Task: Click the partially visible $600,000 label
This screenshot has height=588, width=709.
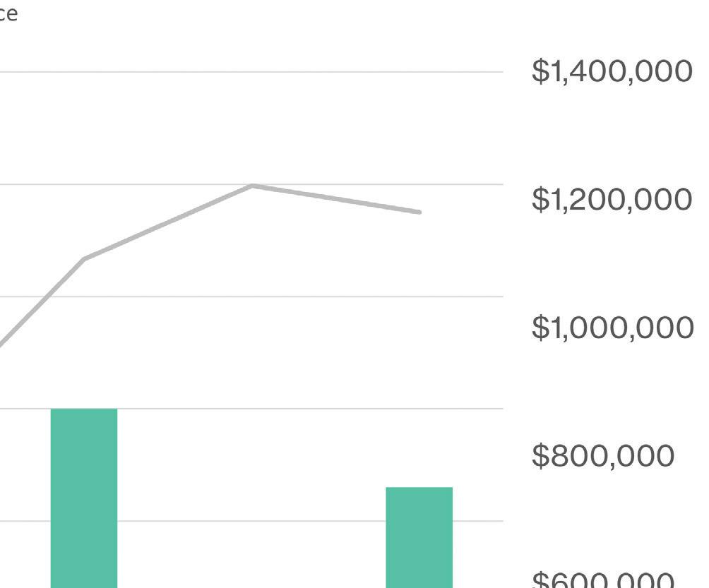Action: click(x=603, y=579)
